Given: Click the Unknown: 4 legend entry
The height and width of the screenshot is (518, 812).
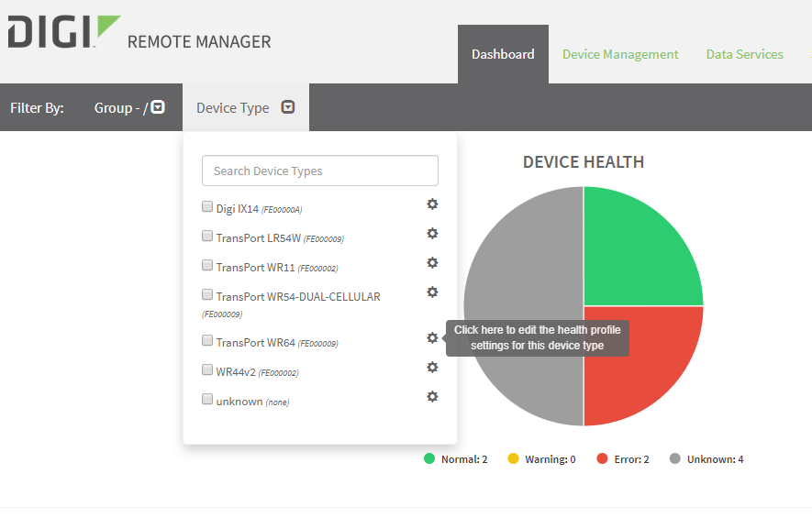Looking at the screenshot, I should (x=706, y=459).
